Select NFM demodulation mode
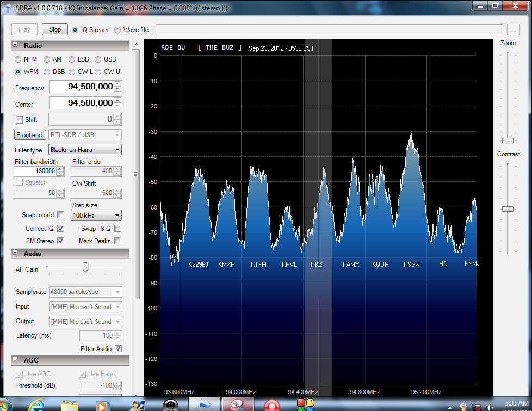 [x=18, y=59]
